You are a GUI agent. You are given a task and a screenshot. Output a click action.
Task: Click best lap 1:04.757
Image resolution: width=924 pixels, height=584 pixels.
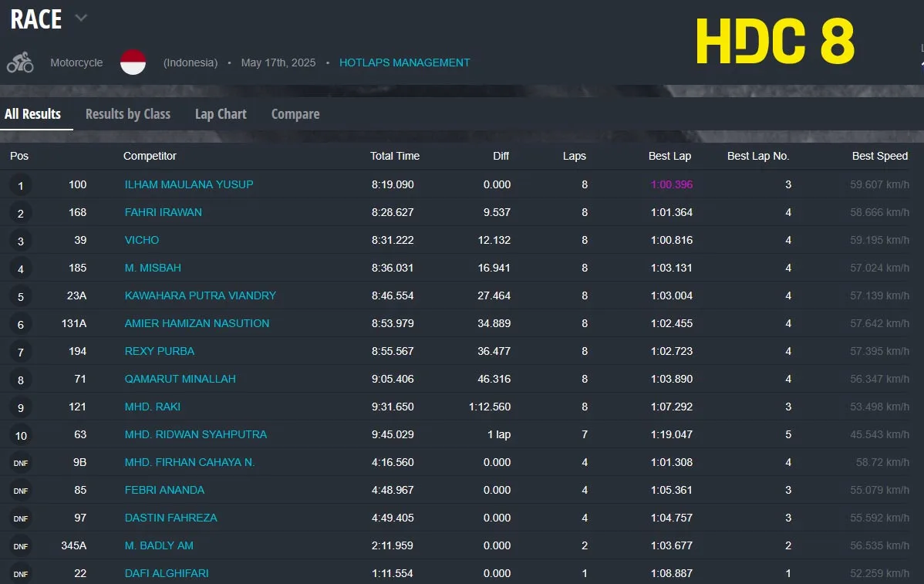(672, 518)
